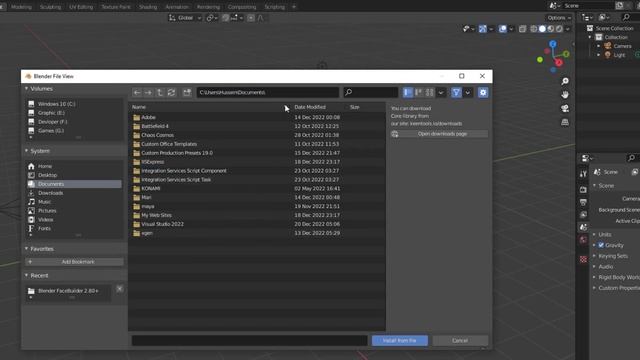Collapse the Recent section
This screenshot has width=640, height=360.
tap(27, 276)
